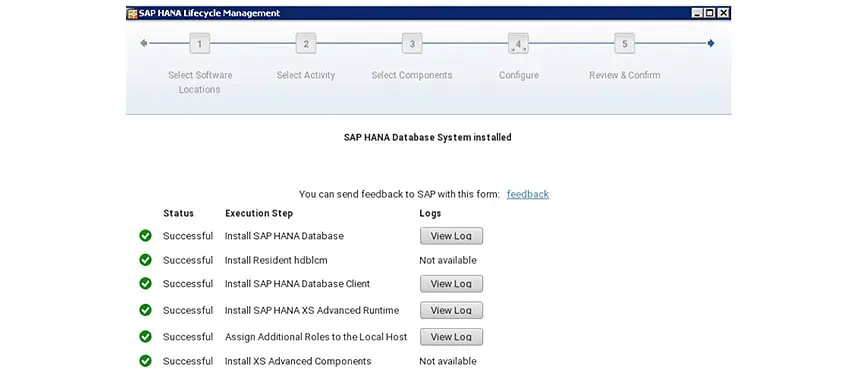Click green check icon for XS Advanced Runtime
The width and height of the screenshot is (855, 375).
145,310
